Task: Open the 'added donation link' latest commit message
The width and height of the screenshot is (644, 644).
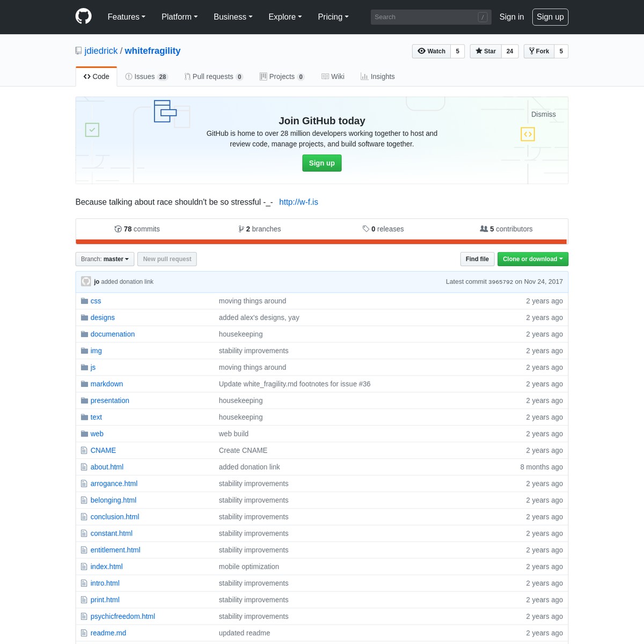Action: tap(127, 282)
